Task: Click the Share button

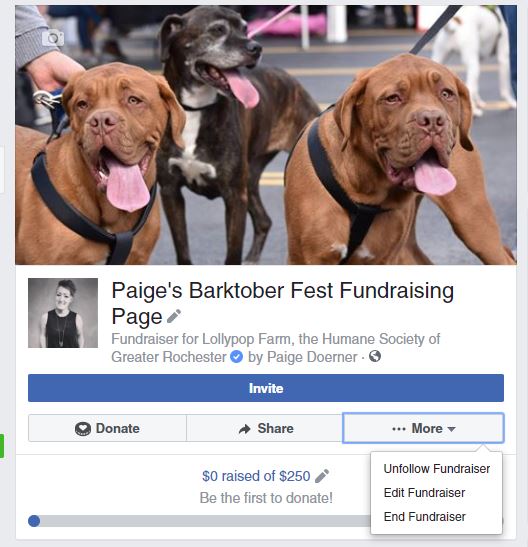Action: [265, 428]
